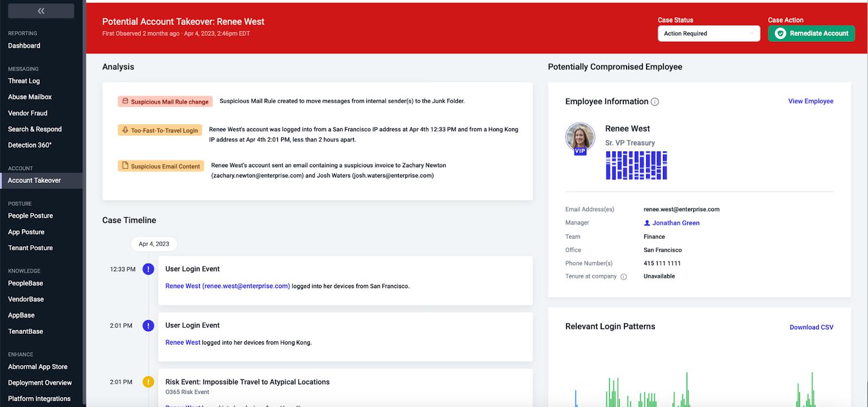
Task: Click the Remediate Account button
Action: click(811, 34)
